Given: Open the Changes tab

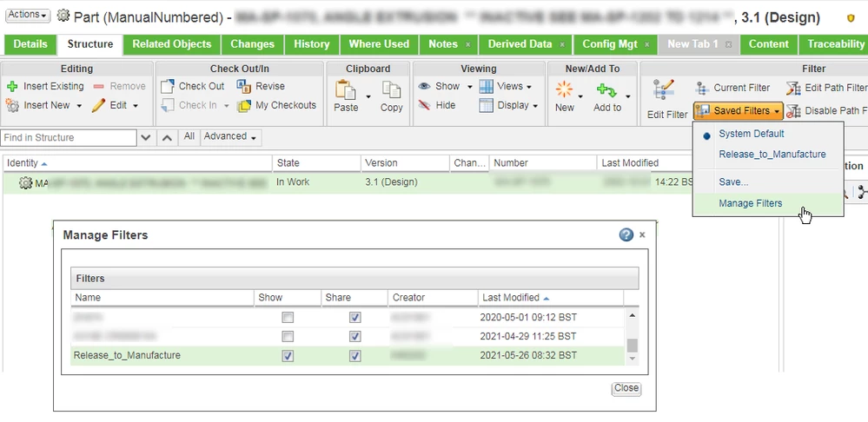Looking at the screenshot, I should (253, 44).
